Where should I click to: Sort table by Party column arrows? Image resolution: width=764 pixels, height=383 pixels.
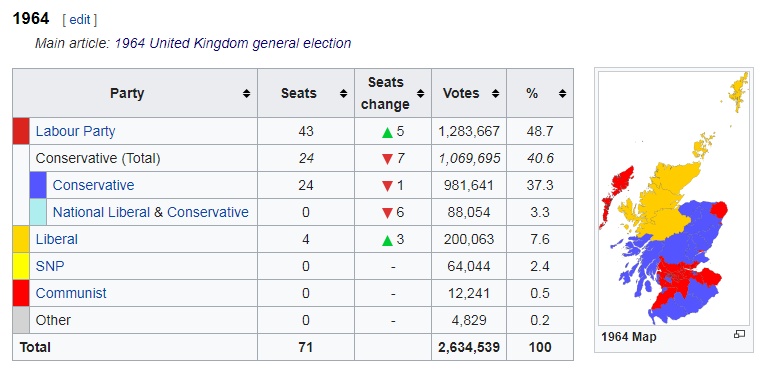[x=247, y=94]
